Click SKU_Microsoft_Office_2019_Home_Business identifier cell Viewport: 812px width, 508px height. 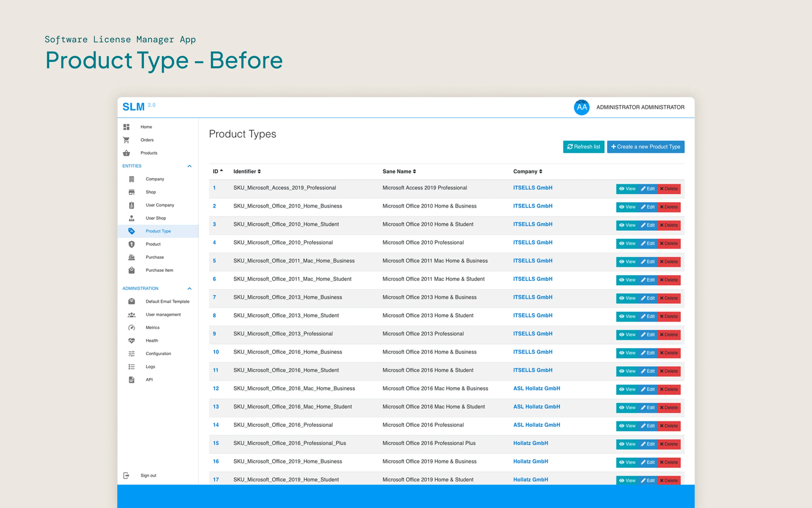pyautogui.click(x=288, y=462)
